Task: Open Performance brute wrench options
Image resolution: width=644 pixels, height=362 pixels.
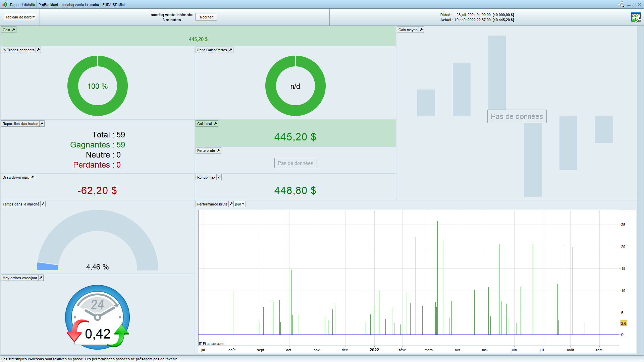Action: pyautogui.click(x=231, y=204)
